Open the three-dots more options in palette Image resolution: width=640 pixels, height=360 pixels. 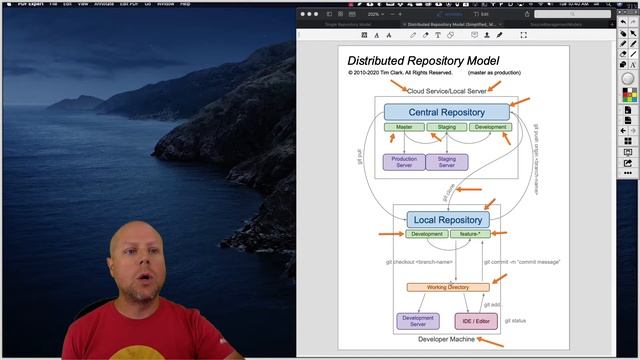628,173
